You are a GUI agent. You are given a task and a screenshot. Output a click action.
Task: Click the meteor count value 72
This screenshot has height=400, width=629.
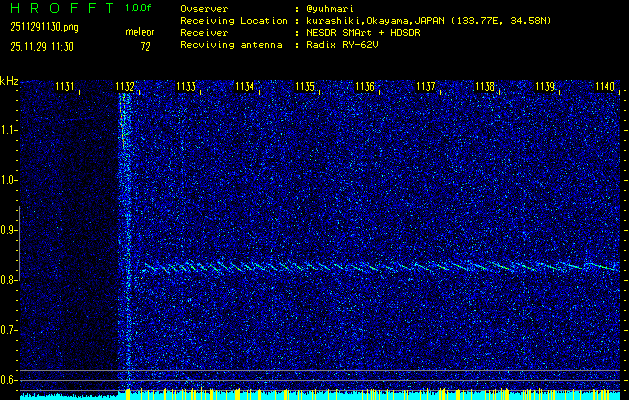[145, 46]
